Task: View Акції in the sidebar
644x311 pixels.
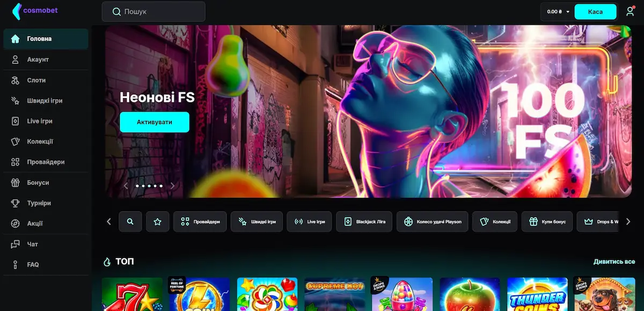Action: click(46, 223)
